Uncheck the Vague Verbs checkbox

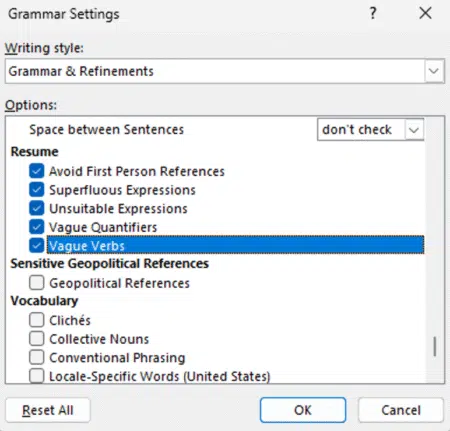click(36, 246)
